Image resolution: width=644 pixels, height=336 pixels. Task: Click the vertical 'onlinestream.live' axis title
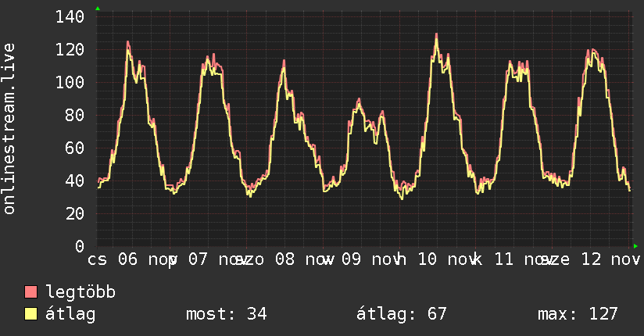9,129
